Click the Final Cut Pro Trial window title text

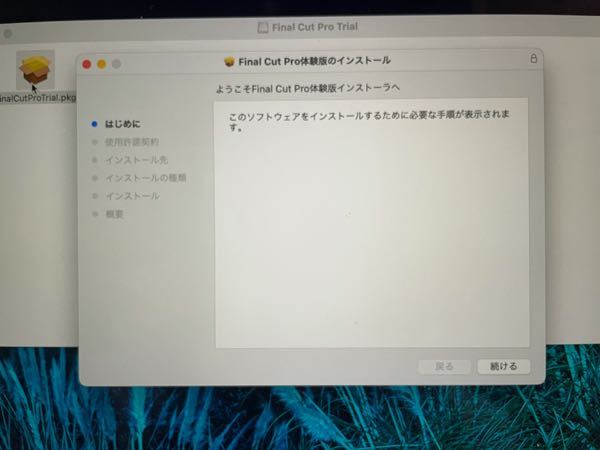click(x=315, y=27)
